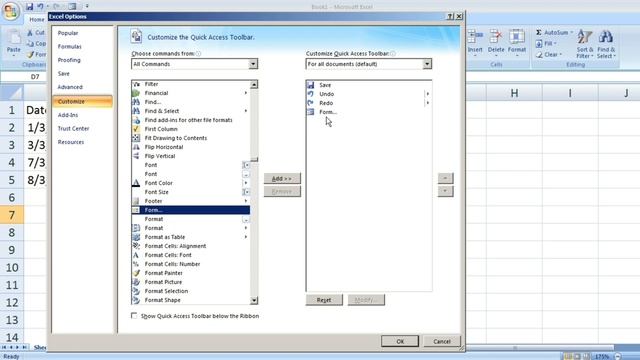Screen dimensions: 640x360
Task: Expand Redo item arrow in toolbar list
Action: pyautogui.click(x=427, y=103)
